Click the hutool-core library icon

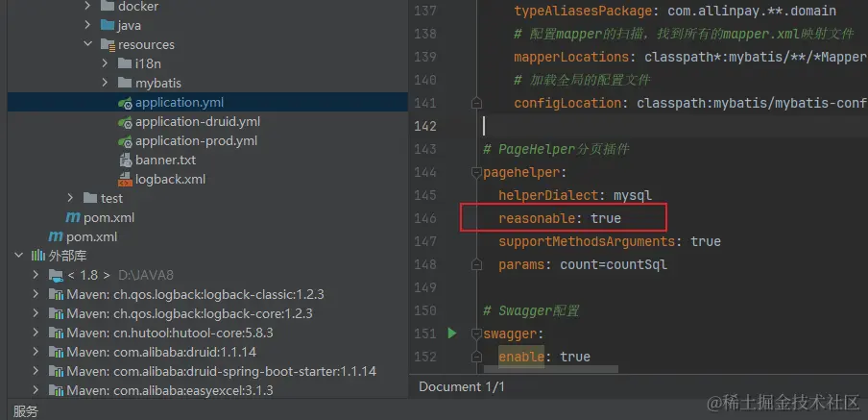57,333
